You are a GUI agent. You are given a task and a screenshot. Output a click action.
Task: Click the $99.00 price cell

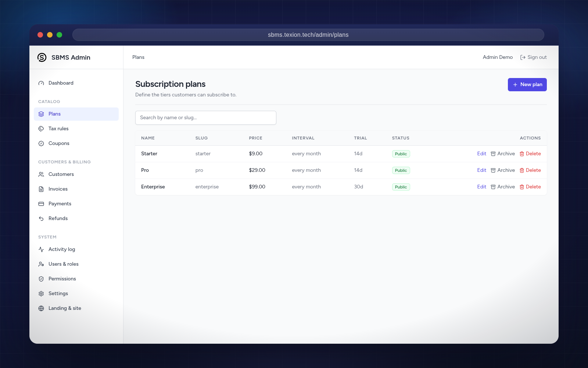pyautogui.click(x=257, y=187)
